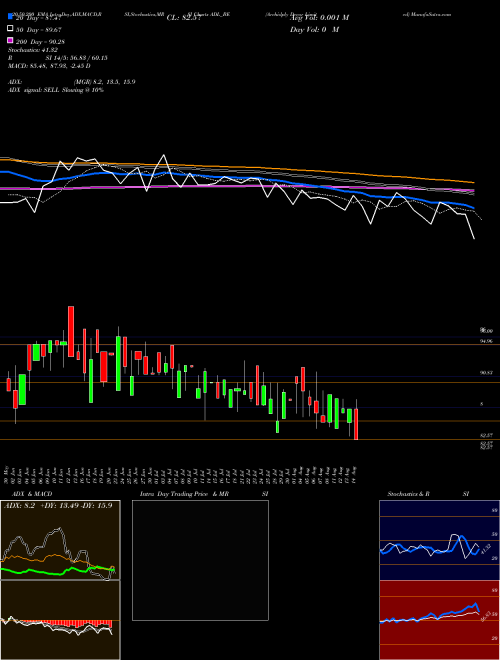Click the tallest red candlestick on the price chart
The image size is (500, 660).
pyautogui.click(x=71, y=332)
